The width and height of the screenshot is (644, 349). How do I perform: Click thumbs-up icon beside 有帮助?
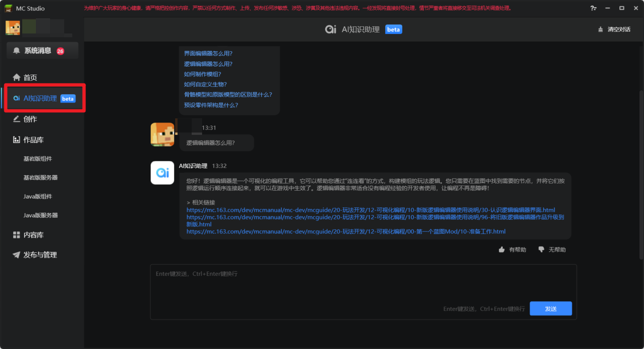[502, 249]
